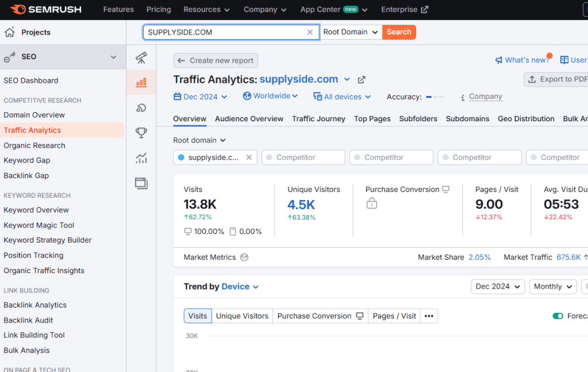Open the Dec 2024 date filter dropdown
Viewport: 588px width, 372px height.
click(x=201, y=97)
